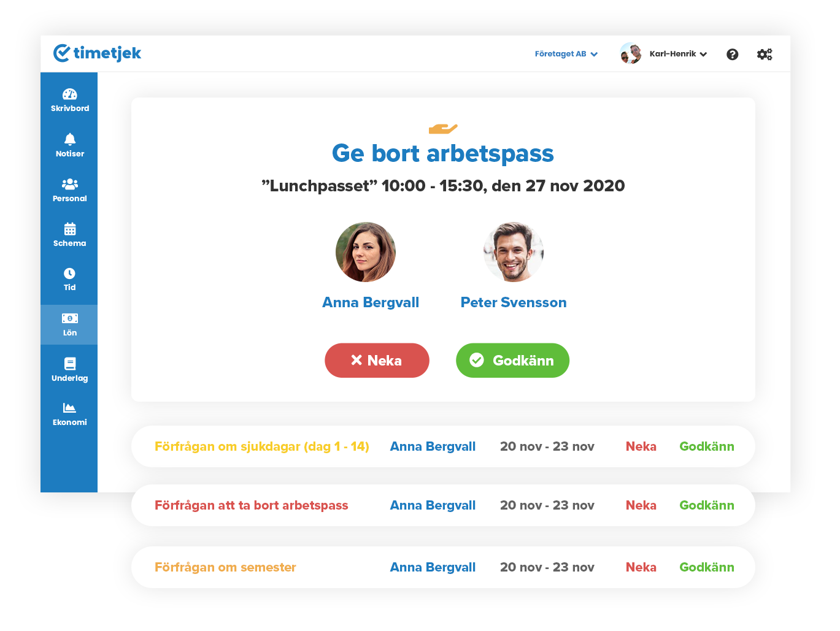Click date range in ta bort arbetspass row
The height and width of the screenshot is (631, 840).
coord(547,505)
